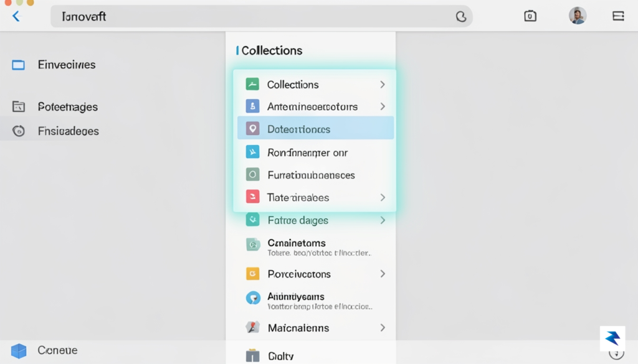Click the blue cube Coneue icon

pyautogui.click(x=19, y=350)
